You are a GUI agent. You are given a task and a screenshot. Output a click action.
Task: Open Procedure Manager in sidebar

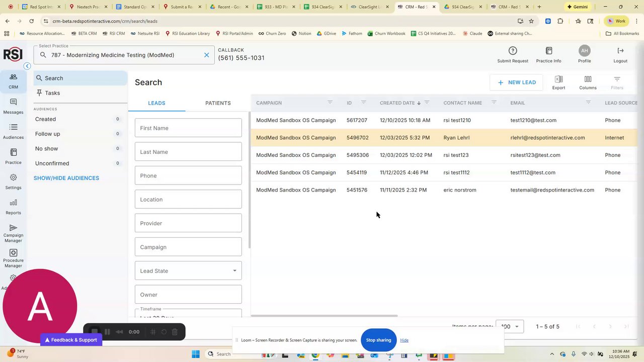tap(13, 258)
